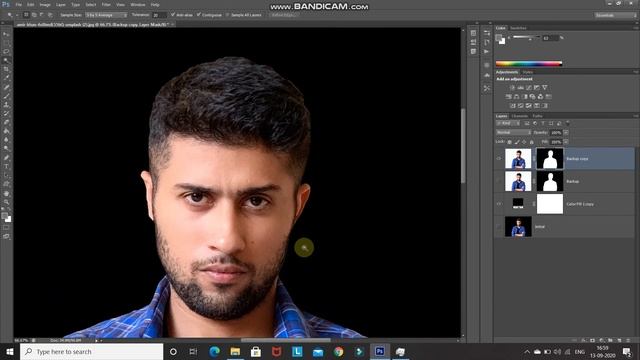640x360 pixels.
Task: Open the Opacity slider arrow
Action: (x=566, y=133)
